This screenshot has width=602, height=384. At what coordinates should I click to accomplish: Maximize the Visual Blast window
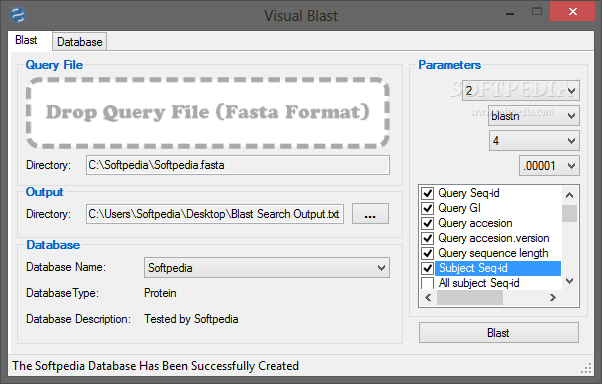pyautogui.click(x=537, y=12)
